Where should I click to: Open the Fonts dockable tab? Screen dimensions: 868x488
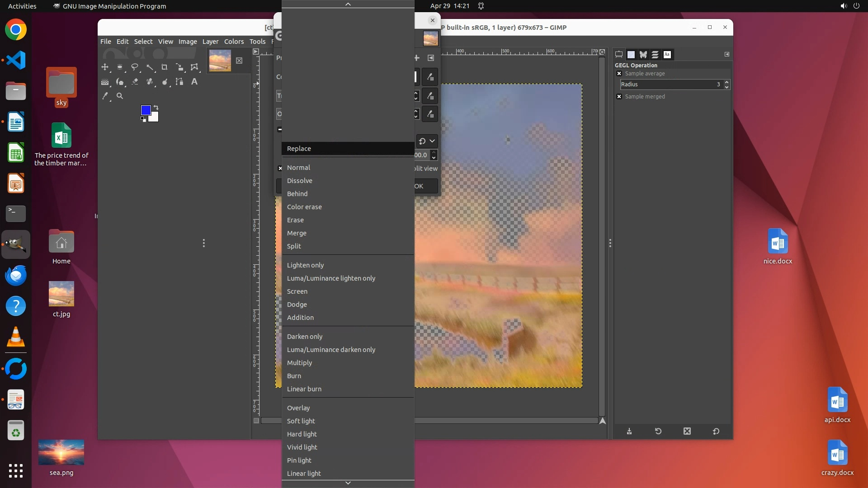click(x=667, y=55)
